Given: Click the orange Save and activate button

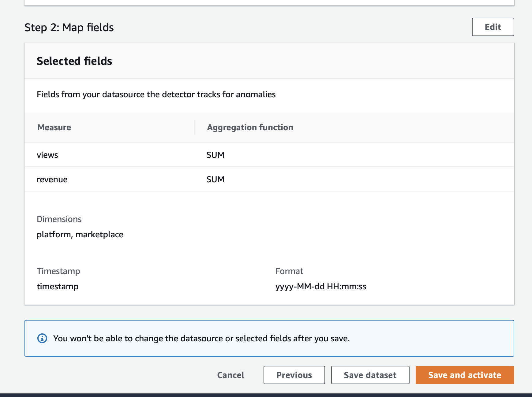Looking at the screenshot, I should click(x=465, y=375).
